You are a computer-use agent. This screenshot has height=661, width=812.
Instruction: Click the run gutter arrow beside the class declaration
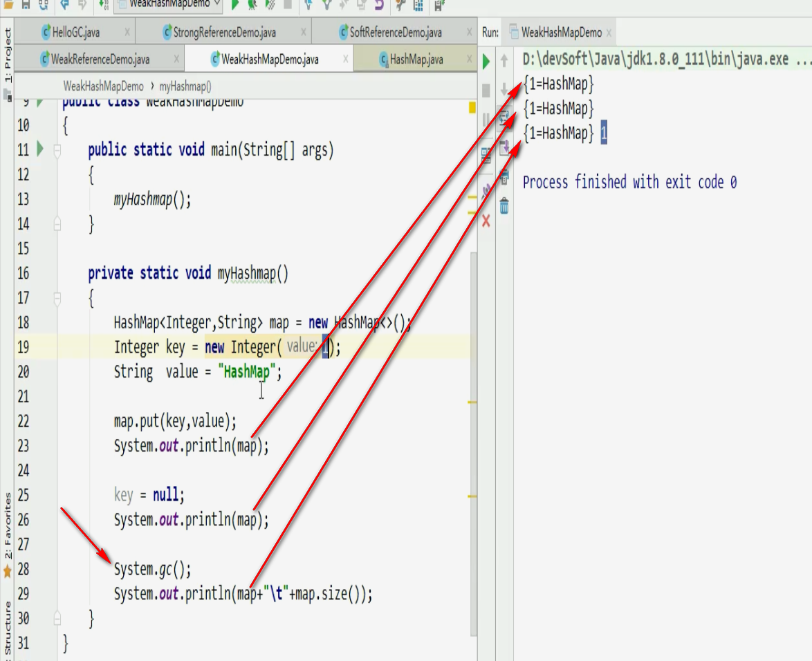40,102
